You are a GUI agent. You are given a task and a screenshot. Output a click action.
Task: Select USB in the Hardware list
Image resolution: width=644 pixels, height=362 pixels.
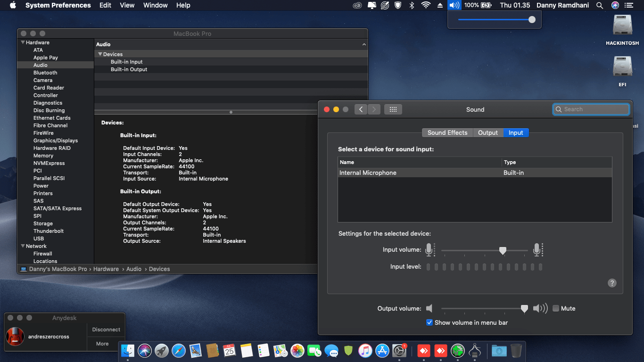pyautogui.click(x=39, y=239)
